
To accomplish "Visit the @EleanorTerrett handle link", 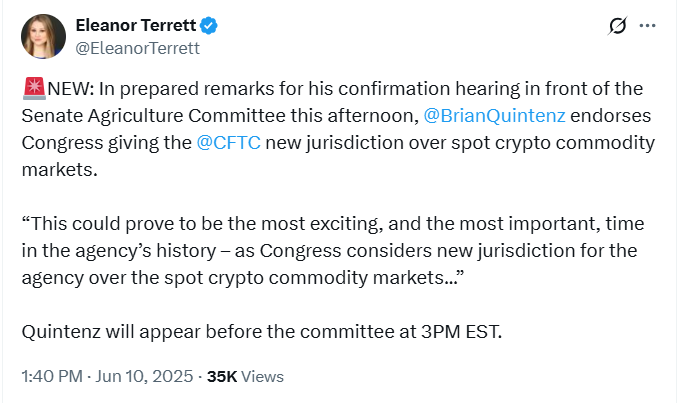I will [x=138, y=48].
